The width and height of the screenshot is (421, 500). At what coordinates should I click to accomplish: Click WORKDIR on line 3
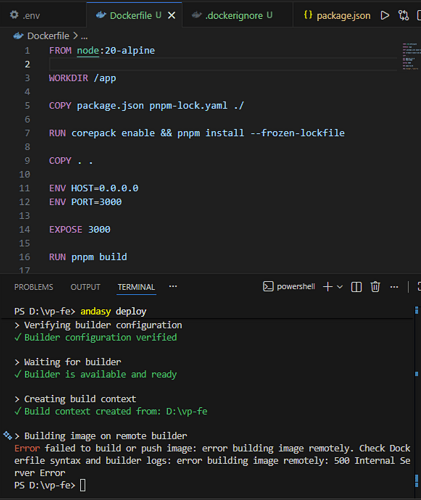69,78
